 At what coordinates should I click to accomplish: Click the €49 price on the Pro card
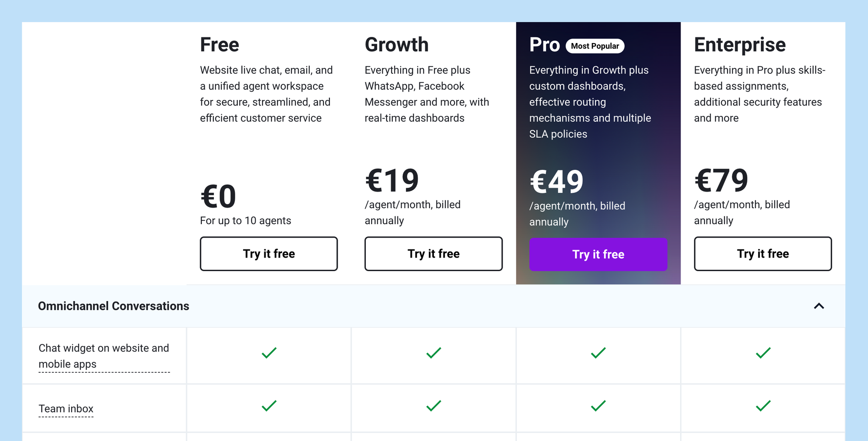pyautogui.click(x=556, y=182)
